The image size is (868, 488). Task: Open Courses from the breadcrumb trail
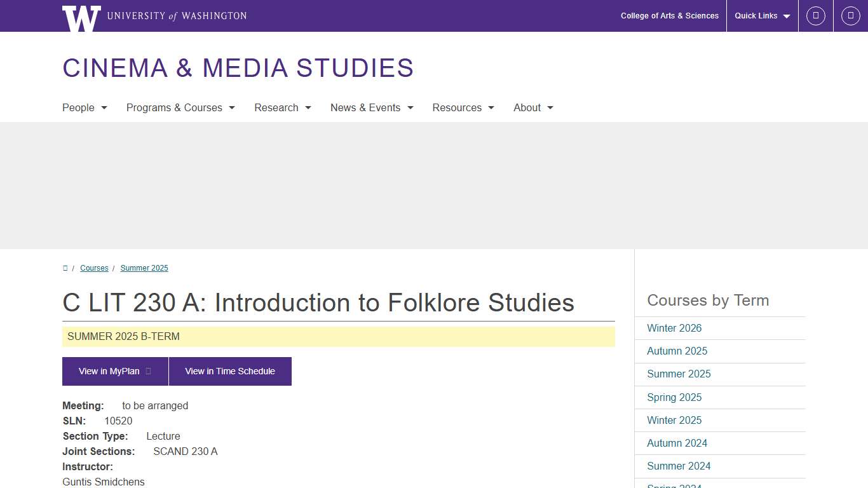click(x=94, y=268)
